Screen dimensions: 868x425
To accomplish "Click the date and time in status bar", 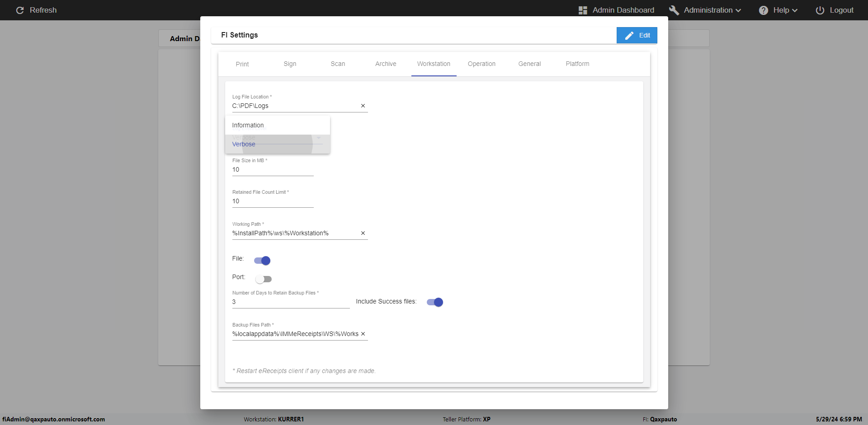I will coord(839,420).
